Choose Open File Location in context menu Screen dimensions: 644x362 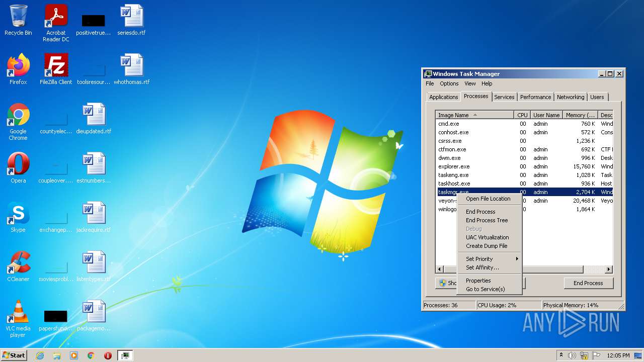[x=489, y=199]
